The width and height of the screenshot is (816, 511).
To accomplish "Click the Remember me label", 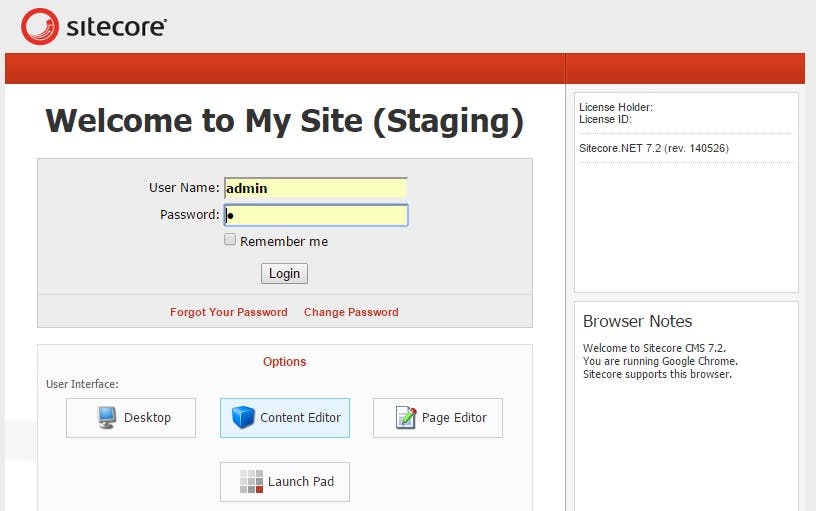I will pyautogui.click(x=284, y=241).
